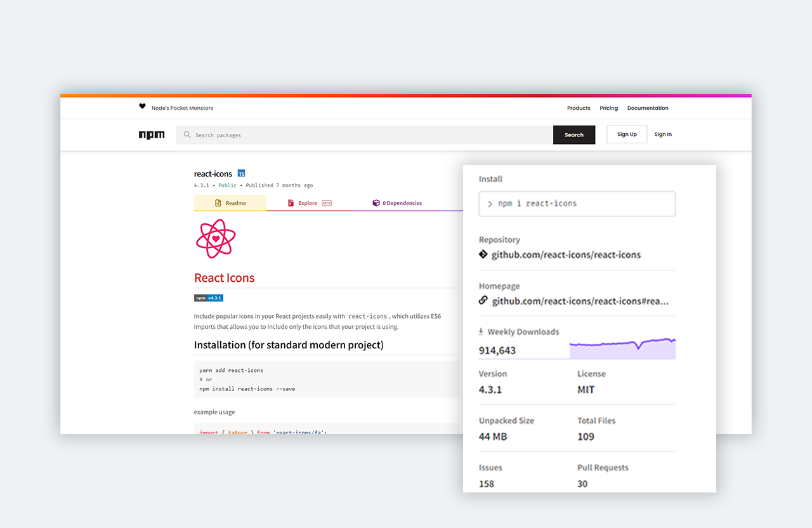Click the yarn add react-icons code line
The width and height of the screenshot is (812, 528).
[x=231, y=370]
